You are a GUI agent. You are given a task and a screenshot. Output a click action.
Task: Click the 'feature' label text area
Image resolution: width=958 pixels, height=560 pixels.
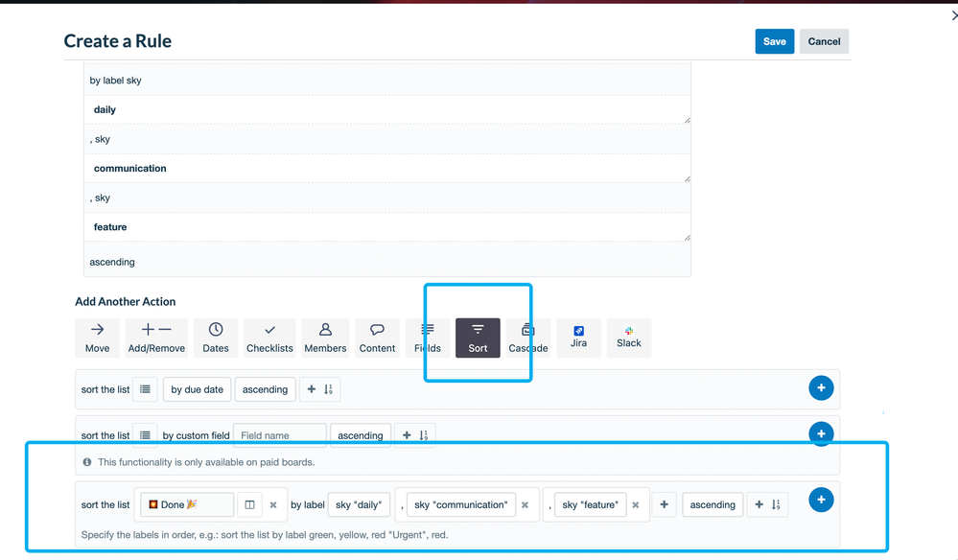[x=387, y=227]
